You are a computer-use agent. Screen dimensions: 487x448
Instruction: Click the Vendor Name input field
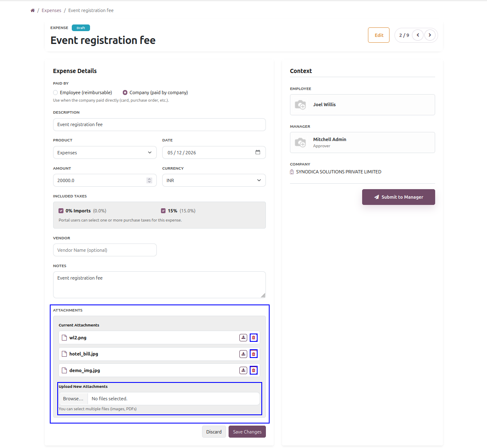[105, 250]
